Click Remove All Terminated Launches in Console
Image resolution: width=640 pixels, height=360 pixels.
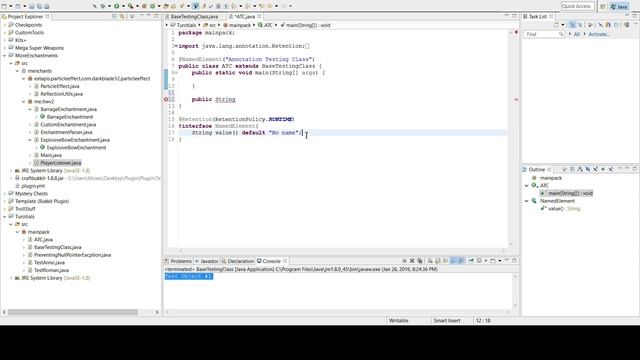point(420,260)
